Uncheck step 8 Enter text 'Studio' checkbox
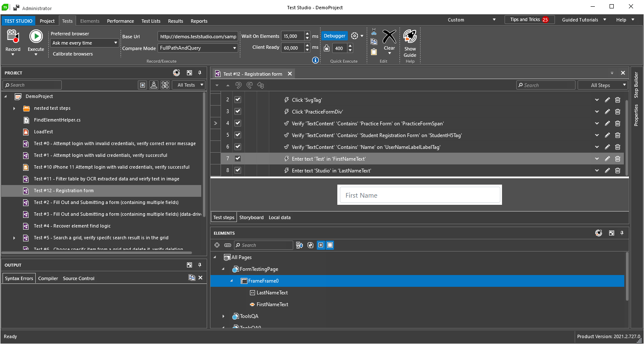The height and width of the screenshot is (344, 644). click(238, 170)
